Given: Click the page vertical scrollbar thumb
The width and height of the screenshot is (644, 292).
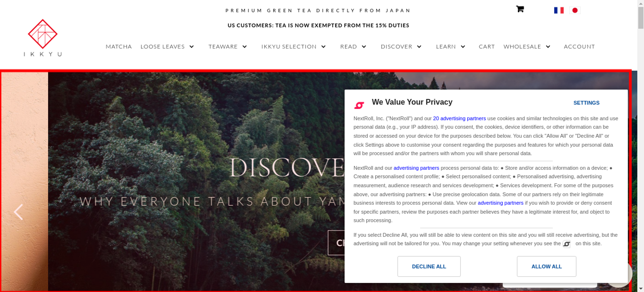Looking at the screenshot, I should point(641,17).
